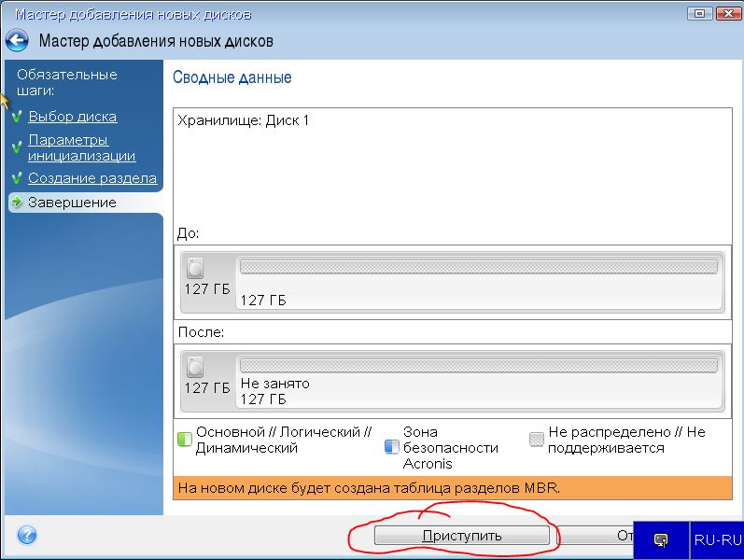Screen dimensions: 744x560
Task: Click the checkmark beside "Создание раздела"
Action: 17,178
